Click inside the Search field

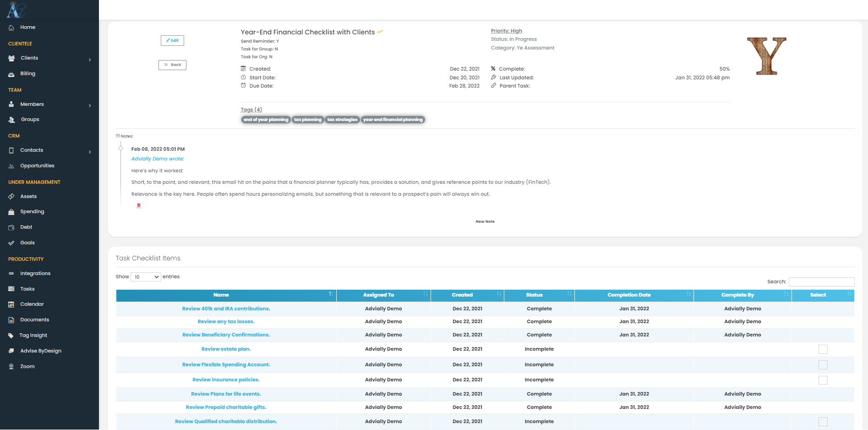(x=821, y=281)
